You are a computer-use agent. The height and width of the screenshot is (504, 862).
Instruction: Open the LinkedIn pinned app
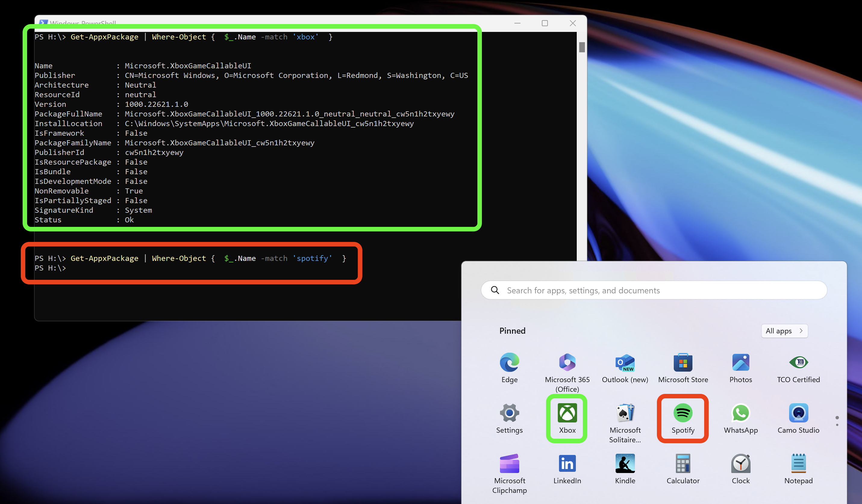coord(567,469)
